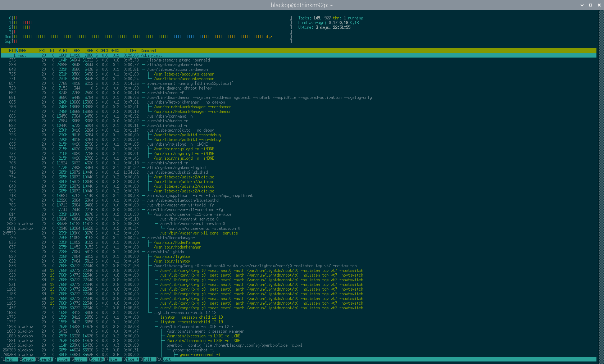Select NetworkManager row with PID 683

299,102
